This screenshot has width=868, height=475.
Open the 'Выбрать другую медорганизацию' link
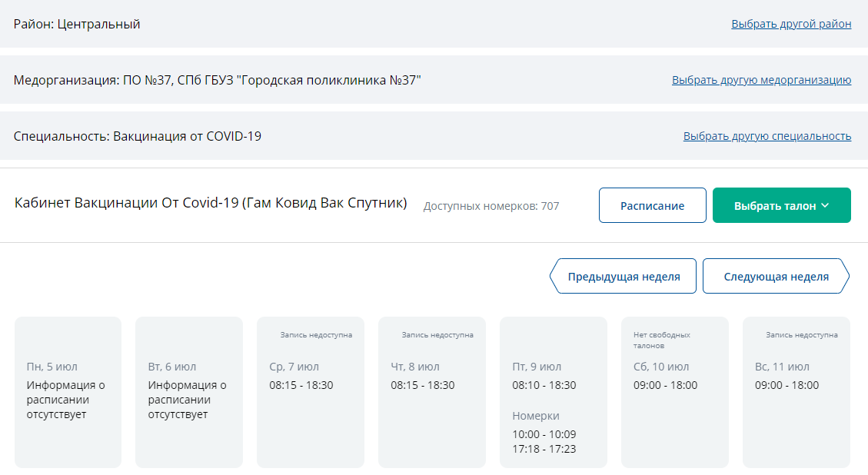coord(761,80)
